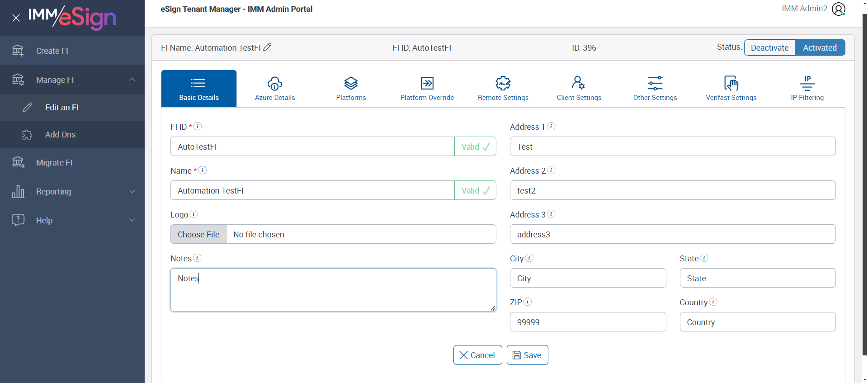Show info for the Logo field
868x383 pixels.
click(194, 214)
